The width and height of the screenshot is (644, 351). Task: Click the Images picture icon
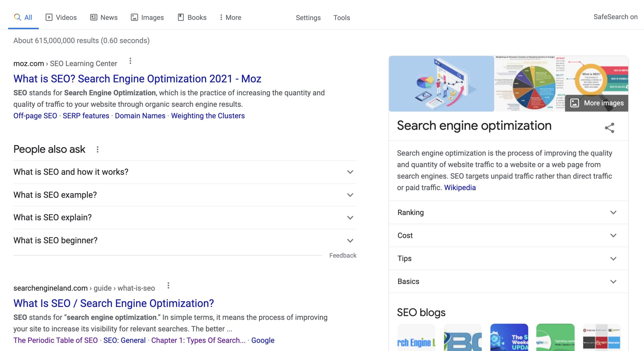tap(134, 17)
